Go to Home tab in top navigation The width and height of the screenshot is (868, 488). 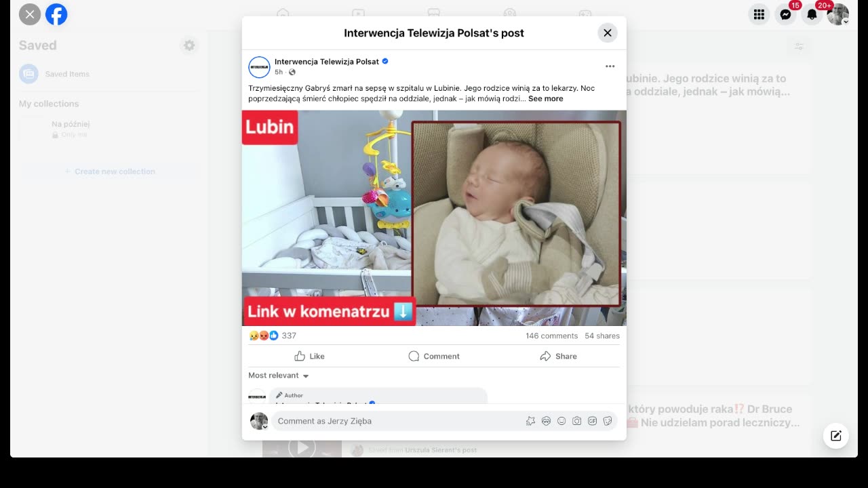pos(283,13)
